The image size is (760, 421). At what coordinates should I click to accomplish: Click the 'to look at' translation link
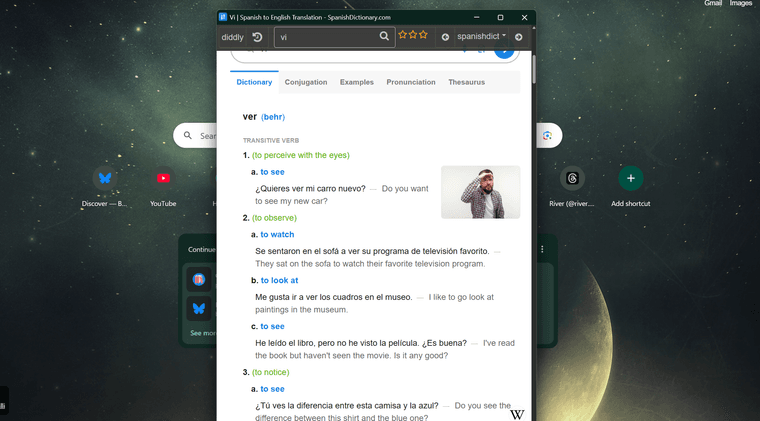tap(279, 281)
